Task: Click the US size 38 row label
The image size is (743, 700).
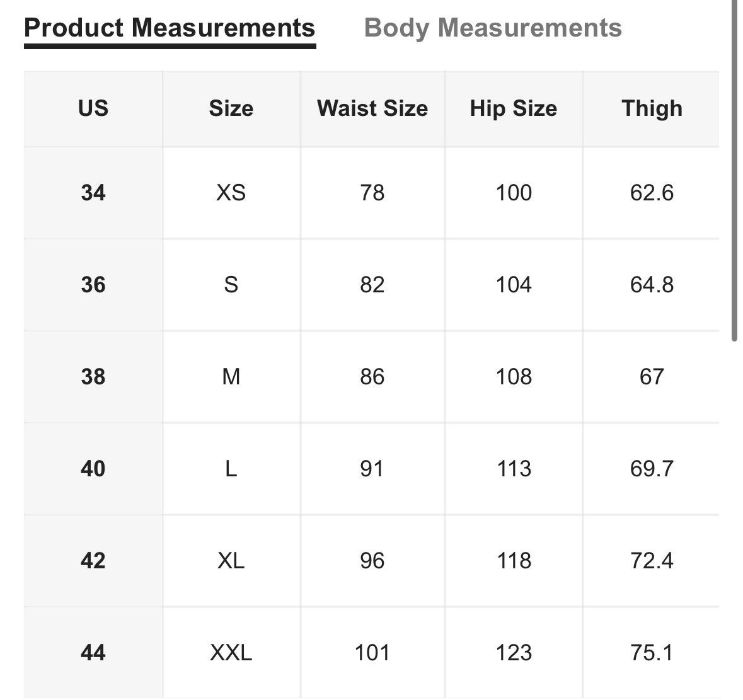Action: (x=93, y=377)
